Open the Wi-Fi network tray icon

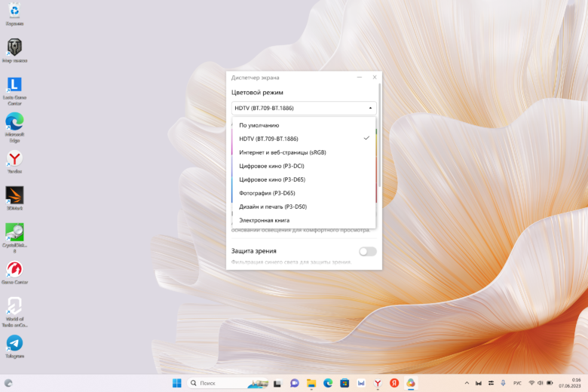(531, 383)
